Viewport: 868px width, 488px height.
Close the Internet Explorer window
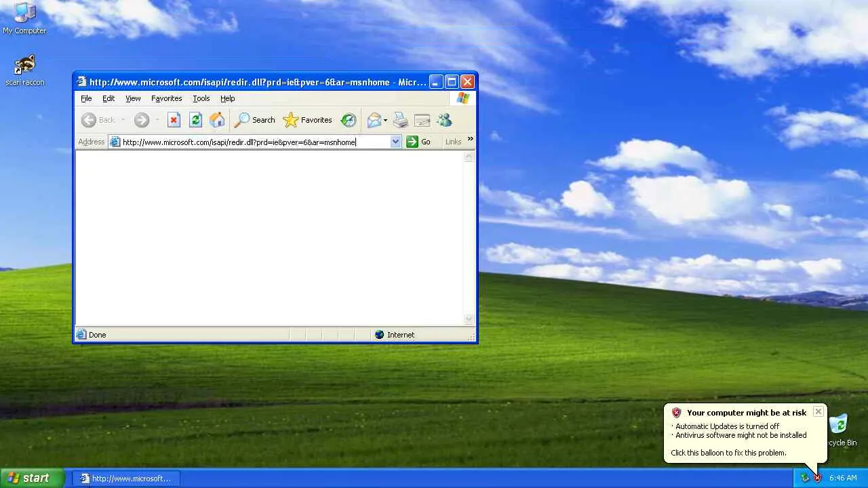(x=467, y=82)
